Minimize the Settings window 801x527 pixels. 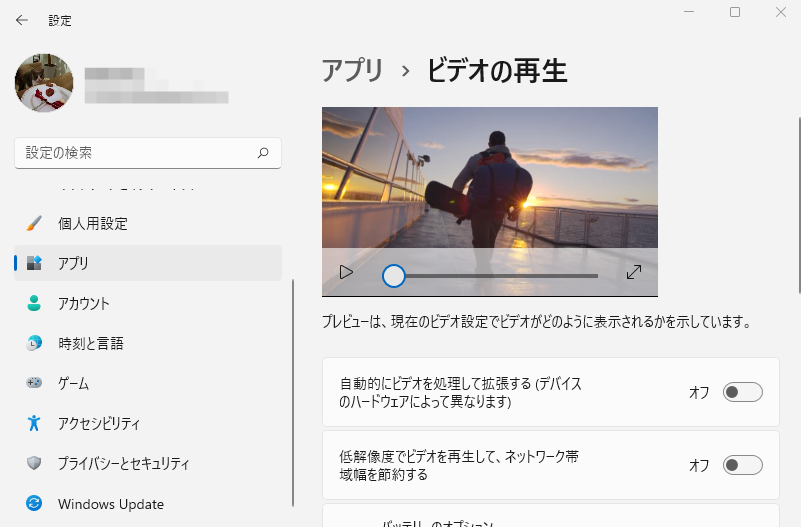pos(689,12)
